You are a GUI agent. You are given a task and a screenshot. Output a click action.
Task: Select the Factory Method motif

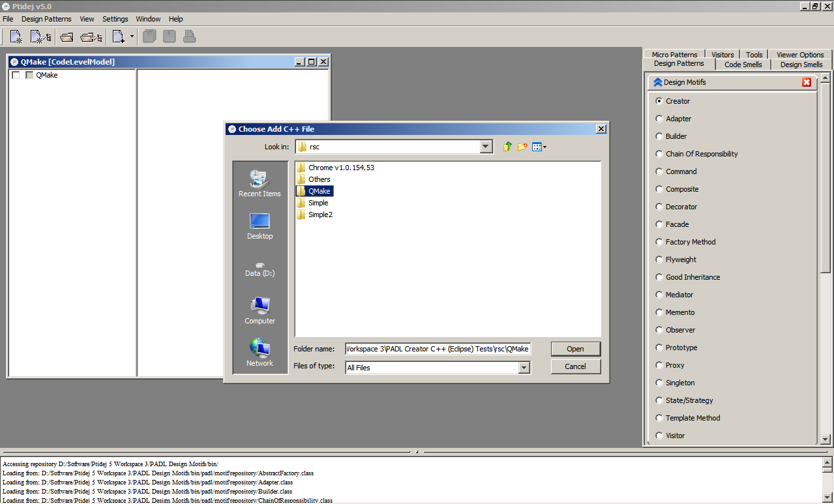pyautogui.click(x=659, y=242)
